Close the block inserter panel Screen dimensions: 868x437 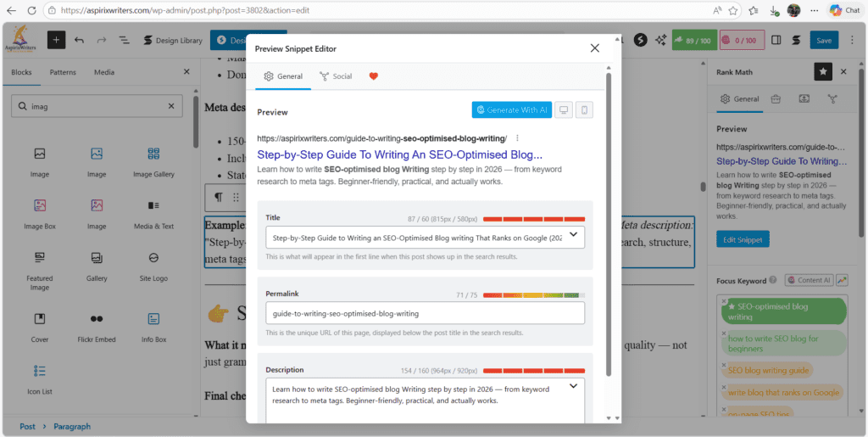pos(186,71)
